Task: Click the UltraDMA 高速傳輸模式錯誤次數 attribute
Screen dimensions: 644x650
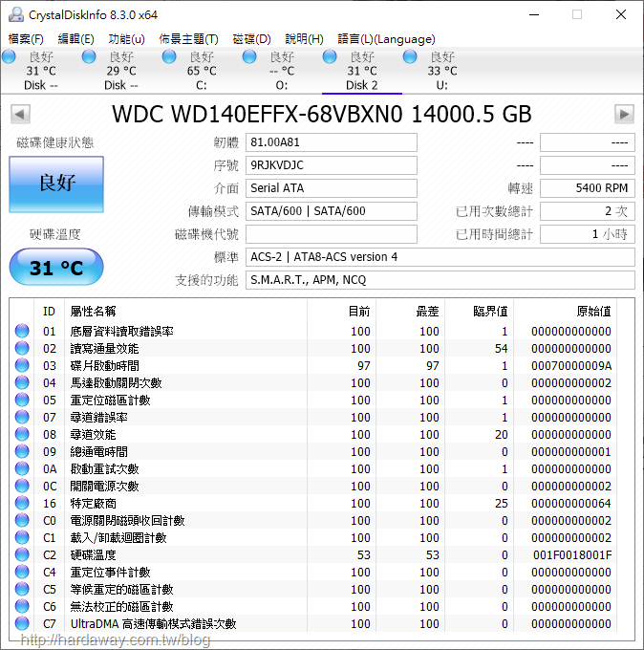Action: (x=153, y=623)
